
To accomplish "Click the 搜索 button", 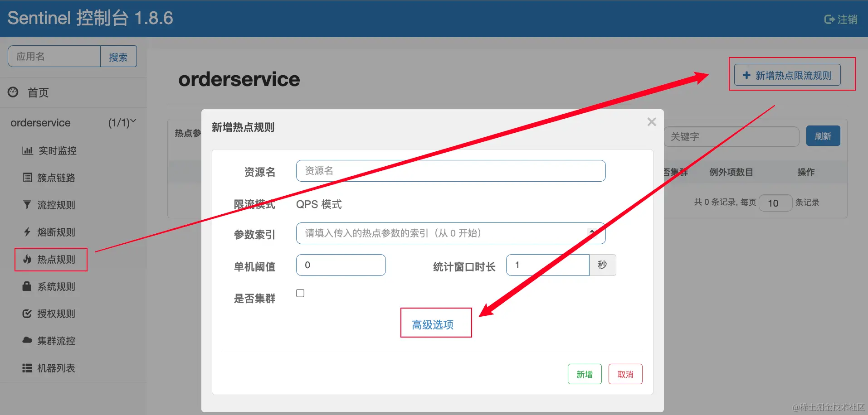I will click(x=118, y=56).
